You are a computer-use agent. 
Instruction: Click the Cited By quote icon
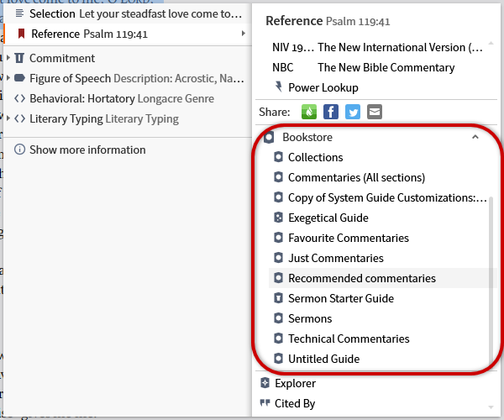pyautogui.click(x=265, y=403)
